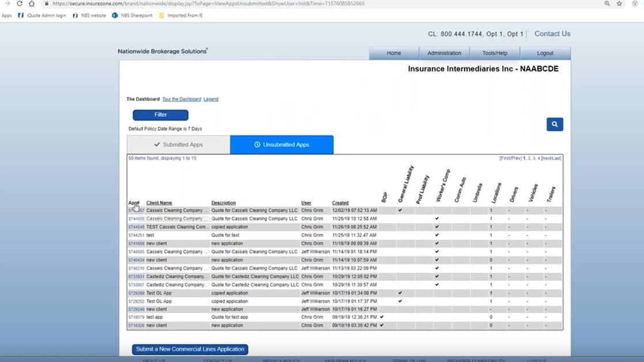644x362 pixels.
Task: Click the browser address bar URL
Action: click(x=207, y=3)
